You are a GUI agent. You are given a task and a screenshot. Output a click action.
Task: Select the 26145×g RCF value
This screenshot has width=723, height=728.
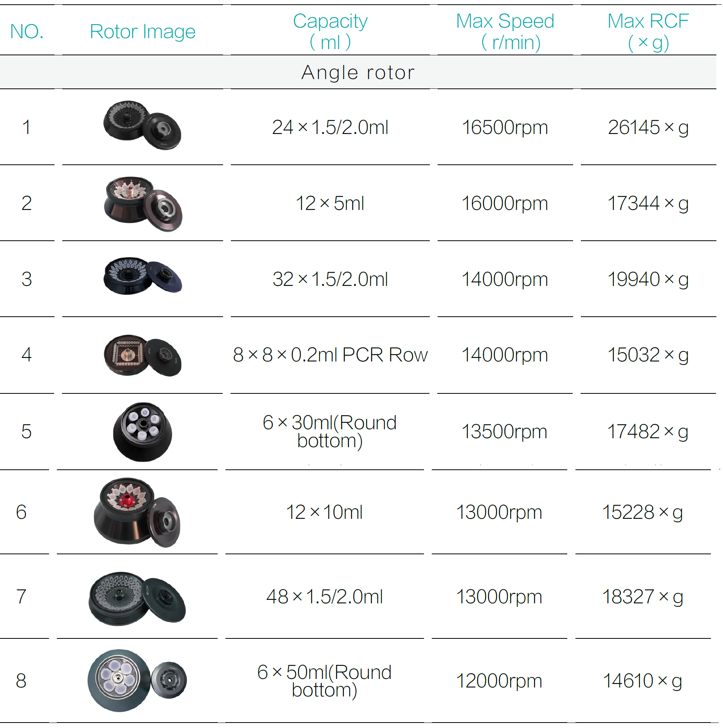648,127
